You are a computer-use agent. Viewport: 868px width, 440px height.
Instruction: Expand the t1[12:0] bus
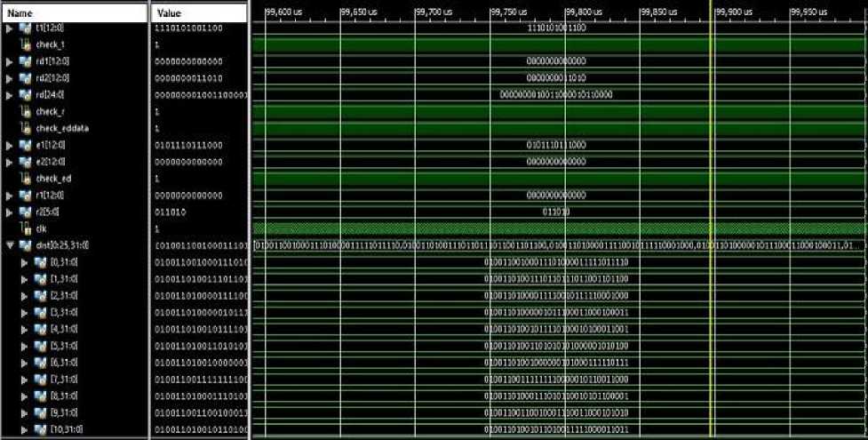point(10,28)
